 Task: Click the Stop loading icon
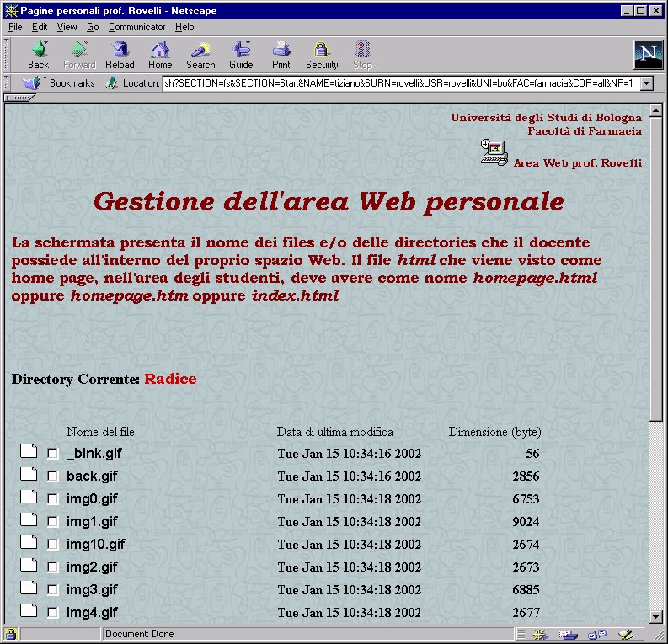point(362,56)
